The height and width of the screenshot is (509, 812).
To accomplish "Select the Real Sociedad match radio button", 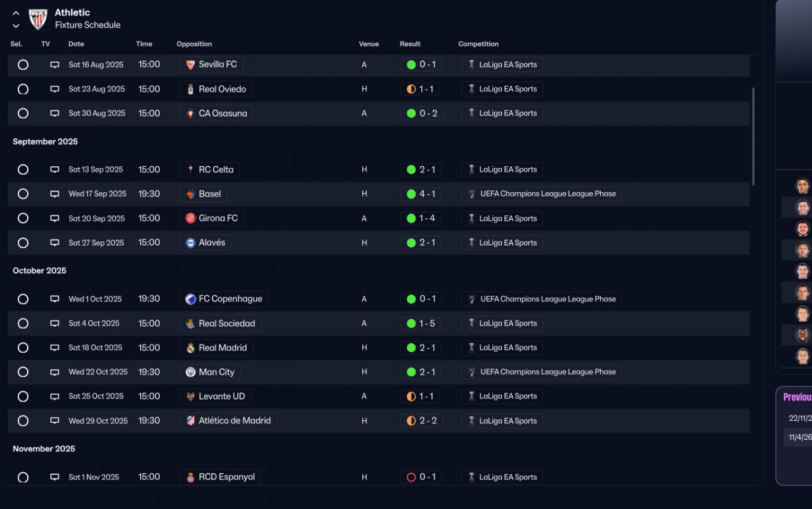I will coord(23,324).
